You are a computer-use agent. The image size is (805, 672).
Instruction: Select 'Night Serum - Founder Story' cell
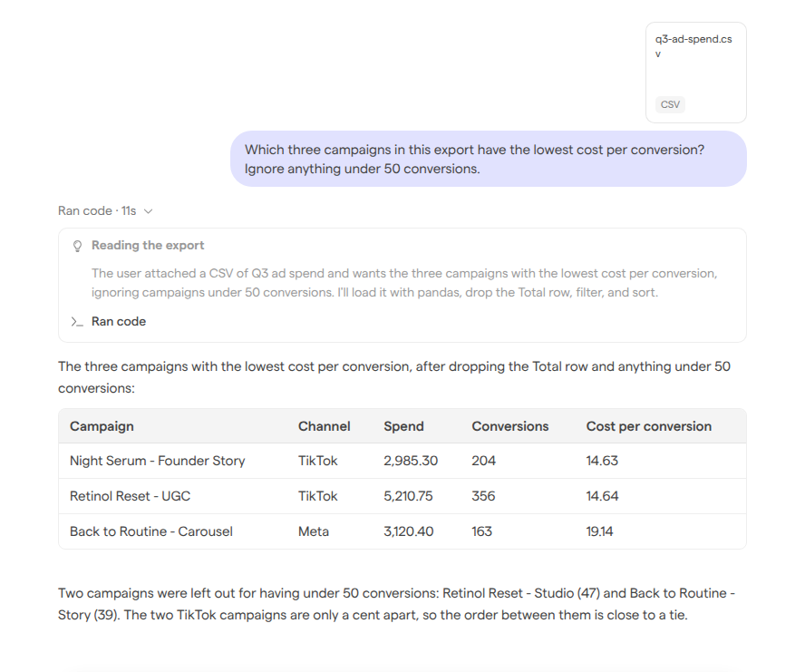pos(157,461)
